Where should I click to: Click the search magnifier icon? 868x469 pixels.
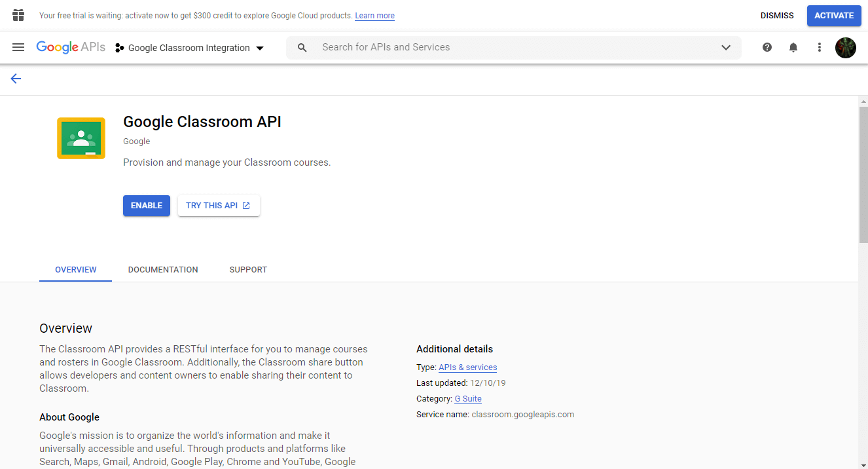(302, 47)
